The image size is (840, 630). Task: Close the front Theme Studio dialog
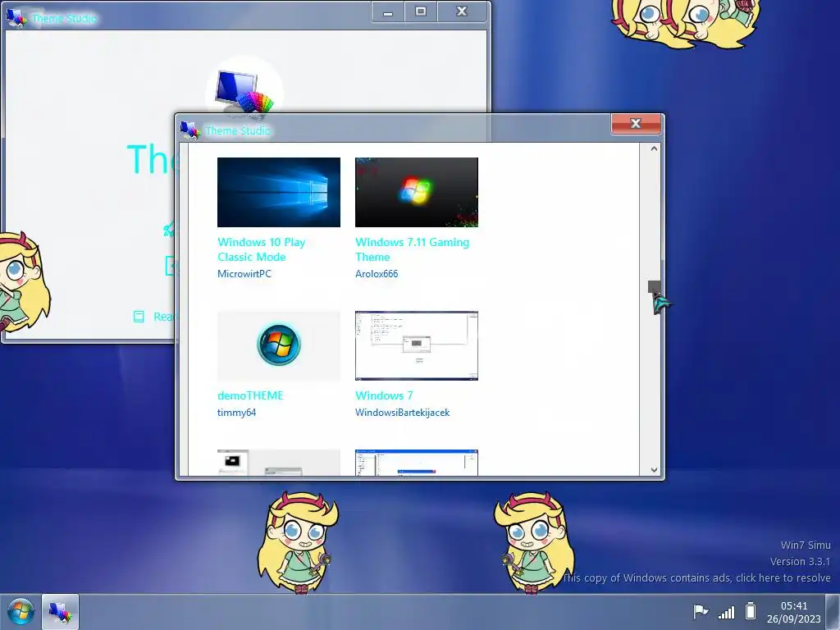(x=636, y=124)
